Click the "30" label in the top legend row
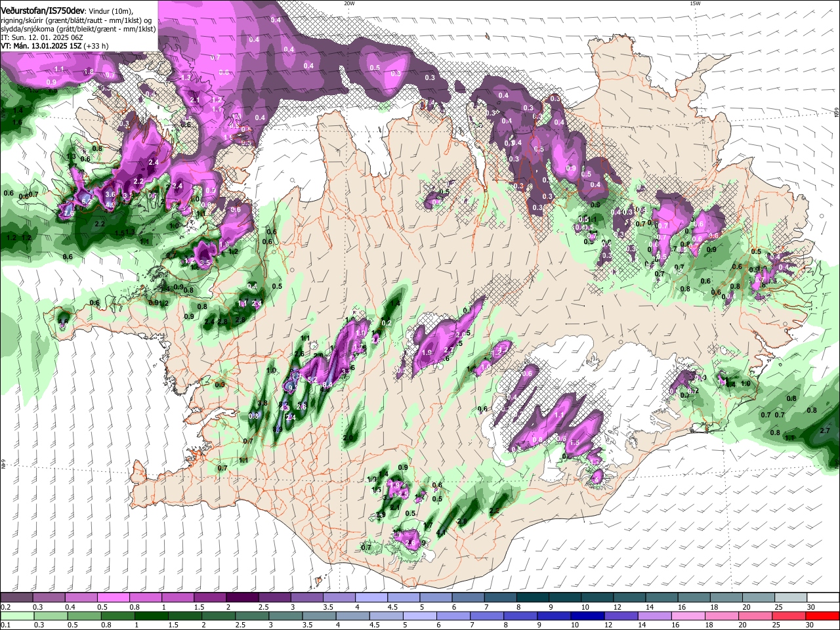The width and height of the screenshot is (840, 630). tap(811, 607)
